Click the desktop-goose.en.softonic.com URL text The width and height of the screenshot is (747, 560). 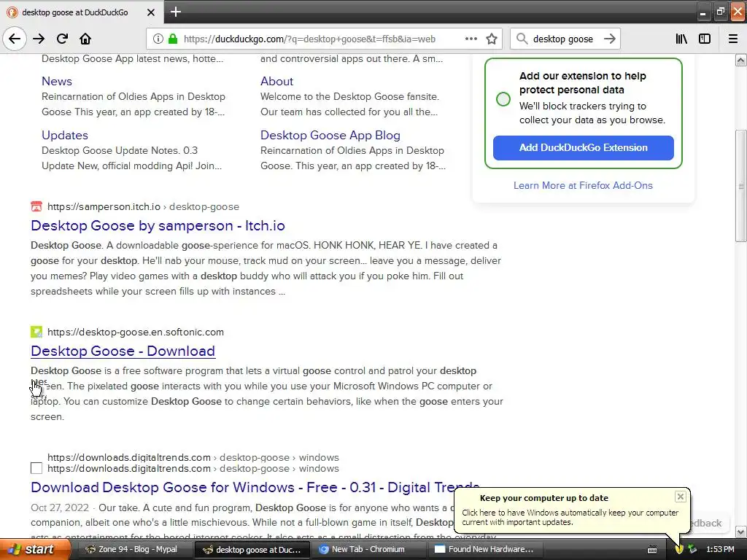pos(135,332)
